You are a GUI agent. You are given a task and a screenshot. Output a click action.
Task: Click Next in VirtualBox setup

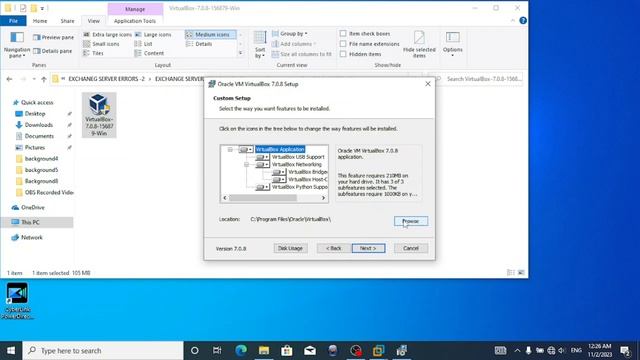pyautogui.click(x=369, y=248)
